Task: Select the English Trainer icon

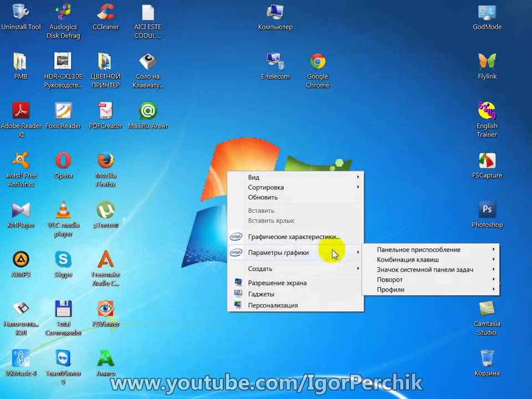Action: [x=487, y=111]
